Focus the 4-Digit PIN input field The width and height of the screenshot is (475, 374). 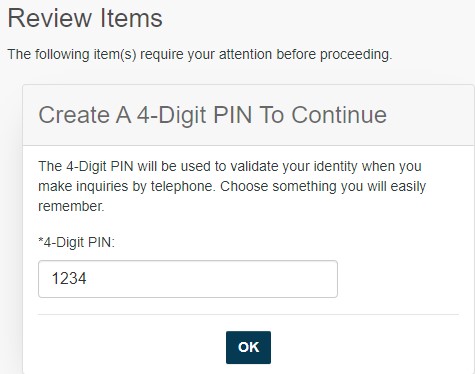pyautogui.click(x=188, y=279)
